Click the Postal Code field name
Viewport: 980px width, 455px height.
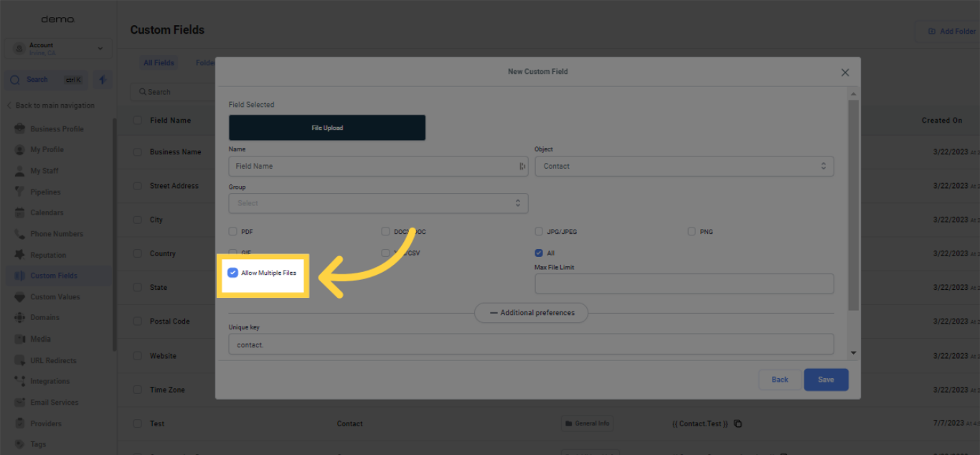tap(170, 322)
